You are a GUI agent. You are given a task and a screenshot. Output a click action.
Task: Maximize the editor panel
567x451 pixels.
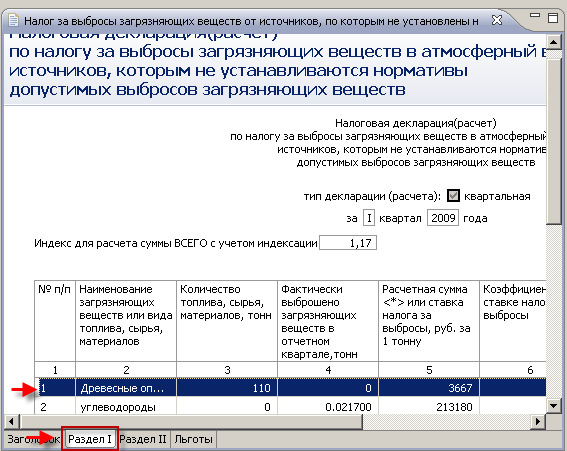tap(553, 18)
